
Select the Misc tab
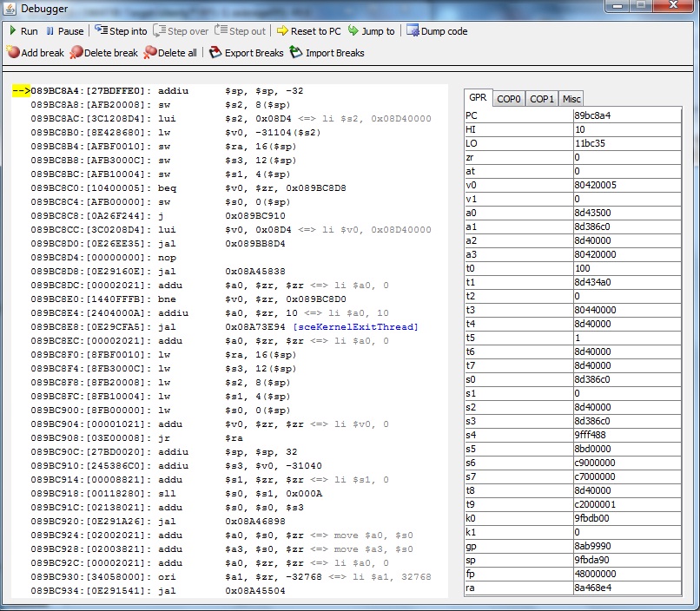571,99
